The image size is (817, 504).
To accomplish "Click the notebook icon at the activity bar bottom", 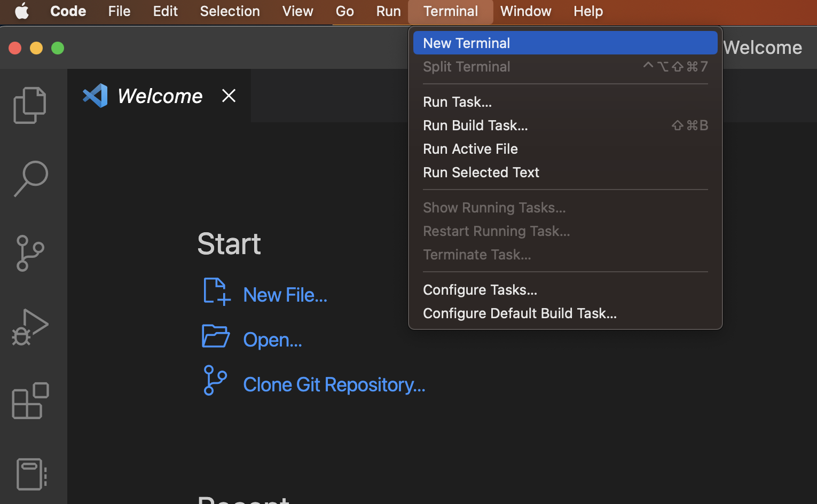I will tap(31, 474).
